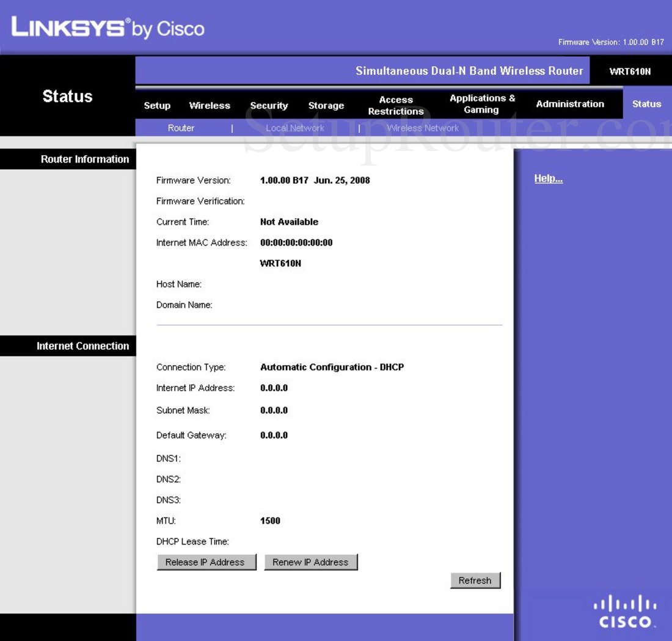The width and height of the screenshot is (672, 641).
Task: Select the Current Time 'Not Available' value
Action: tap(290, 222)
